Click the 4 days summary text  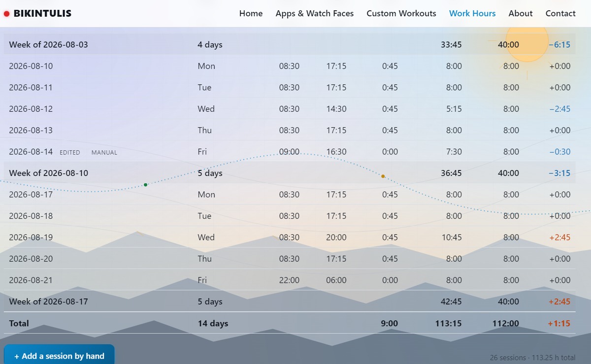[210, 44]
